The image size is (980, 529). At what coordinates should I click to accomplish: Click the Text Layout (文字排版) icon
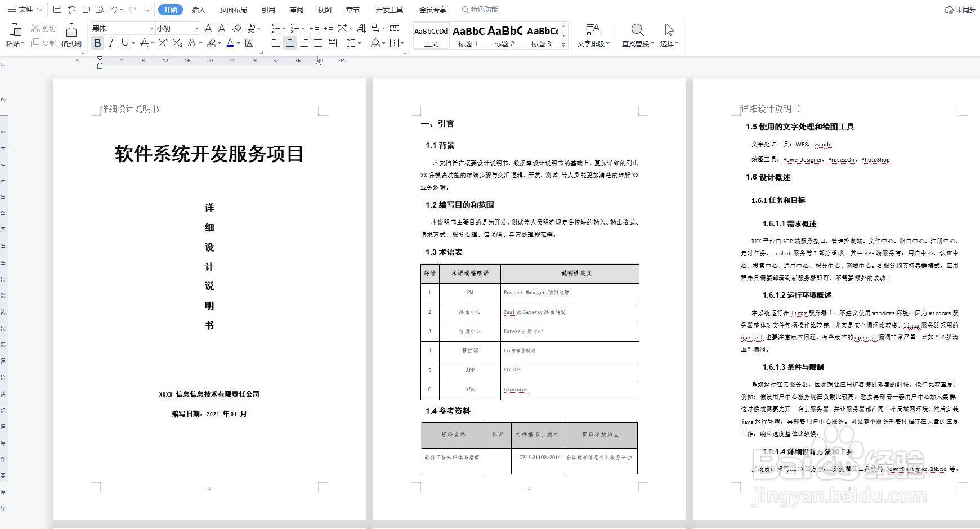[593, 29]
